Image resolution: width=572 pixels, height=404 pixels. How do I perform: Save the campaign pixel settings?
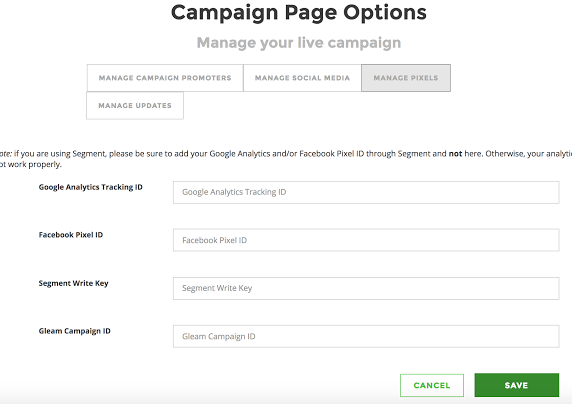tap(517, 385)
